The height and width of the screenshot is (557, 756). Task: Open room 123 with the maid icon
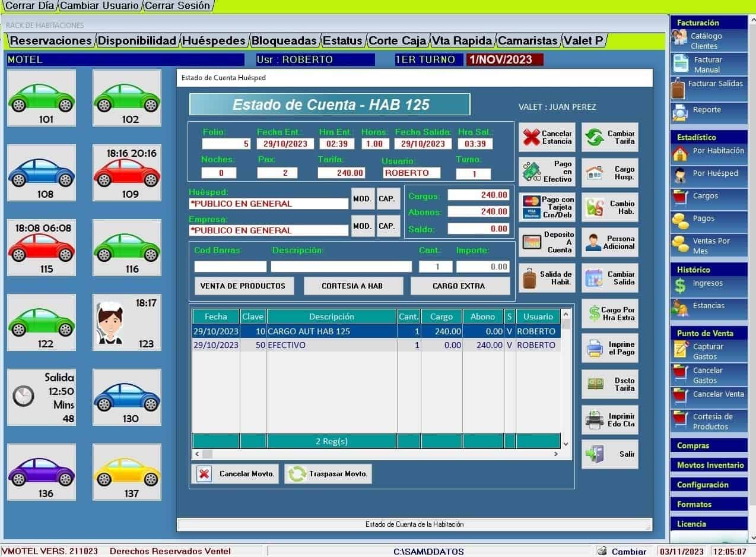click(126, 322)
